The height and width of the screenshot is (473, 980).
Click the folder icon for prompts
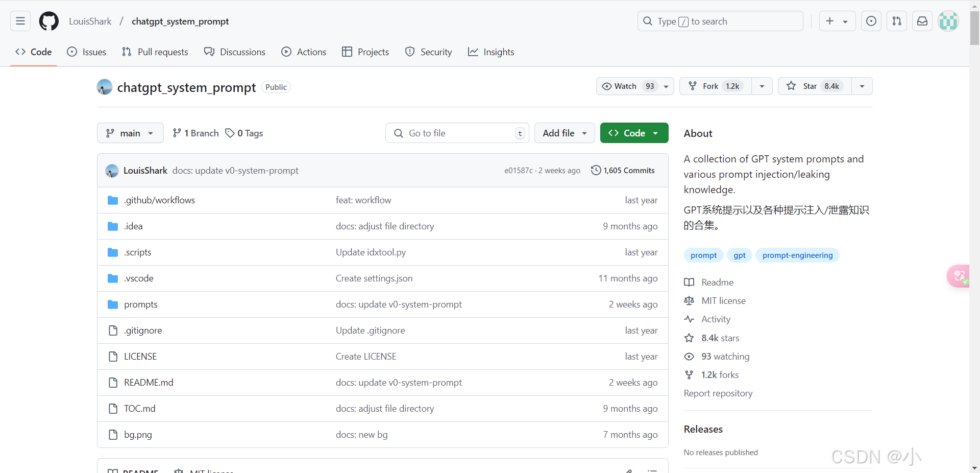pos(113,304)
